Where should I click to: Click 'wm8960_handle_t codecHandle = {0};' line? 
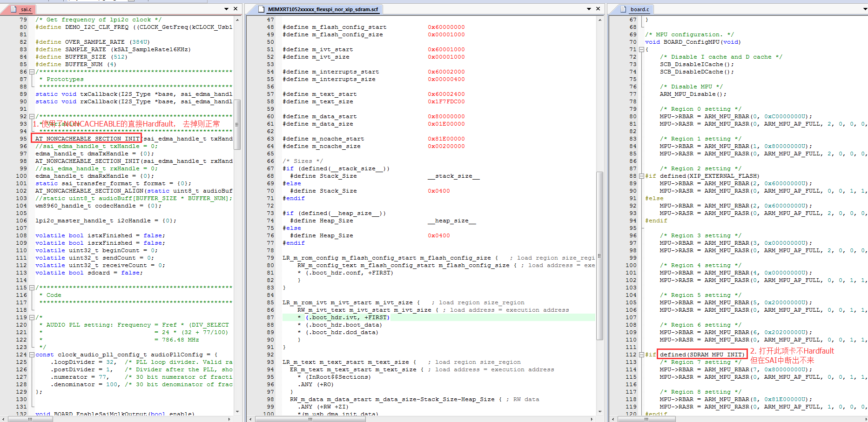click(98, 206)
